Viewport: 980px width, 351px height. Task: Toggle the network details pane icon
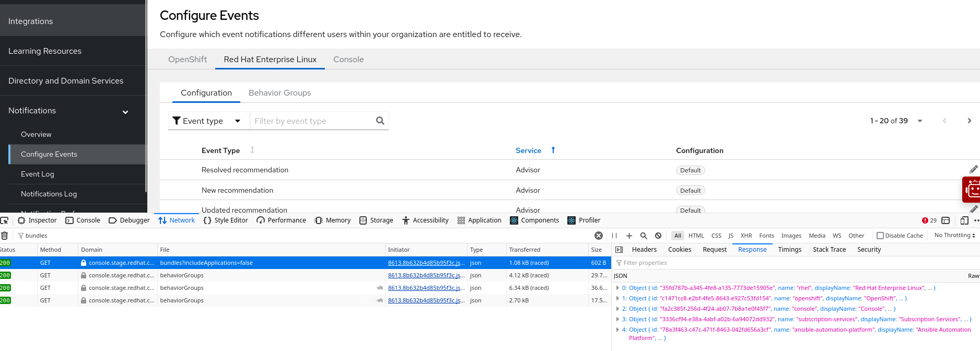619,250
